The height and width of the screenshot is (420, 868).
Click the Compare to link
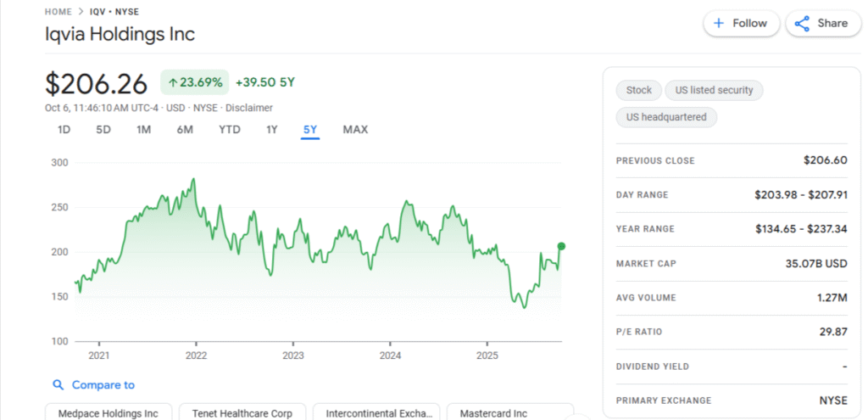(x=103, y=385)
